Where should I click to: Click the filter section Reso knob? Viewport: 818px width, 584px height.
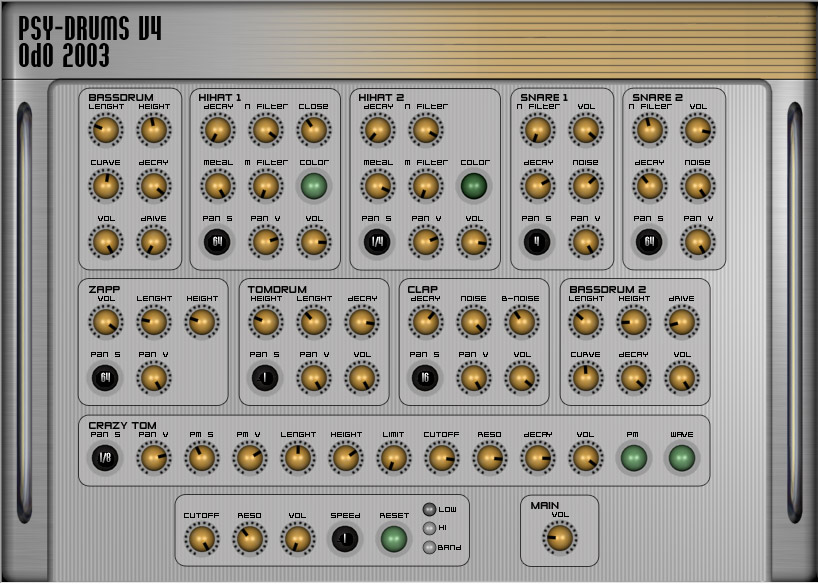click(x=250, y=539)
